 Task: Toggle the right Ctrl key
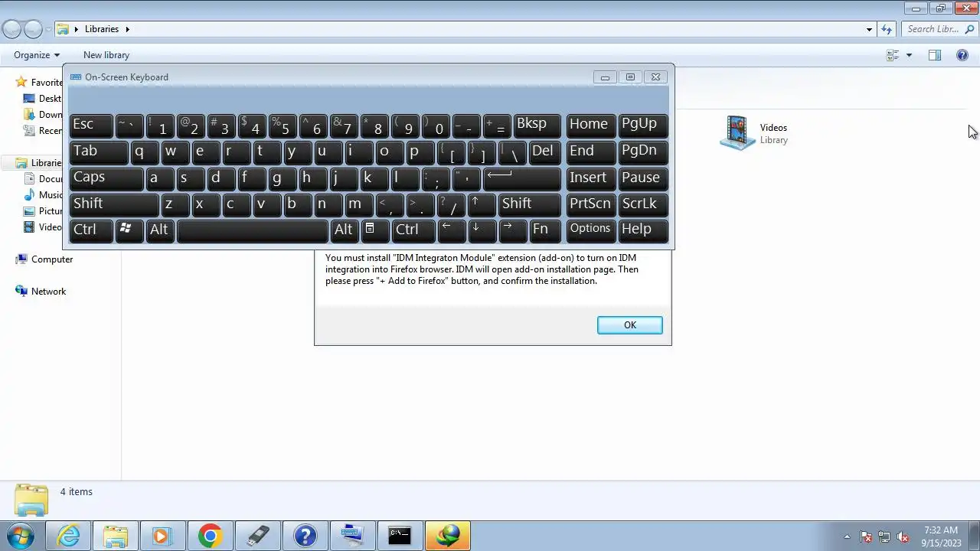pyautogui.click(x=413, y=230)
